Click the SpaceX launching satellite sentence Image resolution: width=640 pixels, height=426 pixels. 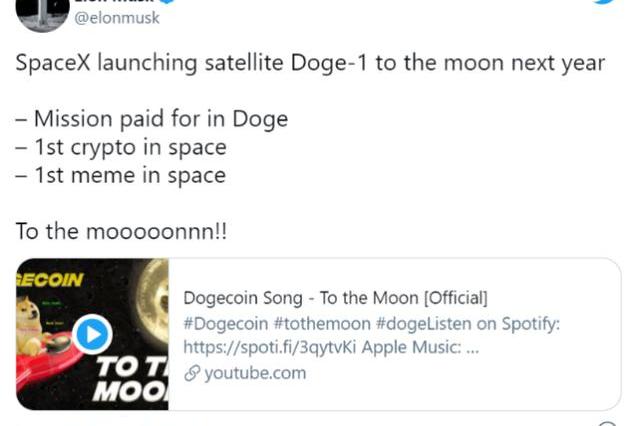310,63
